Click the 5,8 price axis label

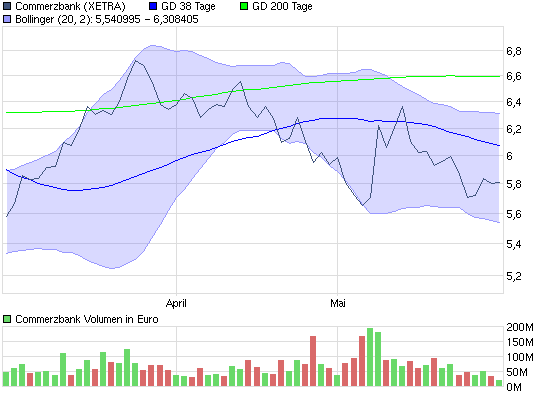point(514,184)
